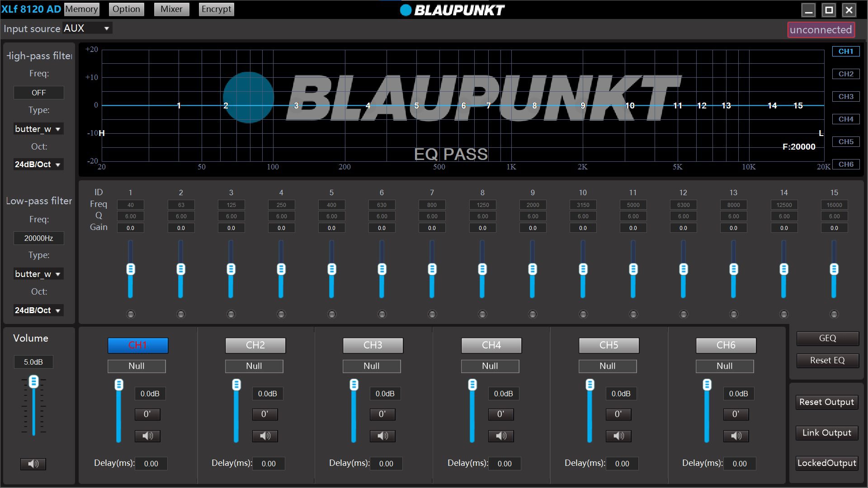
Task: Click the CH5 output level slider handle
Action: coord(590,385)
